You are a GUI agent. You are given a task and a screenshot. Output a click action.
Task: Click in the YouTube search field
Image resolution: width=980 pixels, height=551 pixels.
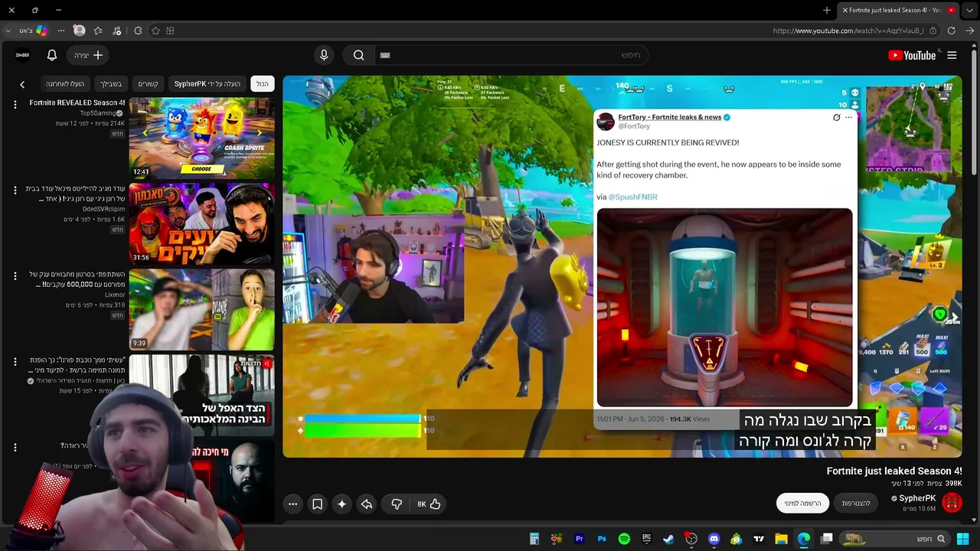point(513,55)
